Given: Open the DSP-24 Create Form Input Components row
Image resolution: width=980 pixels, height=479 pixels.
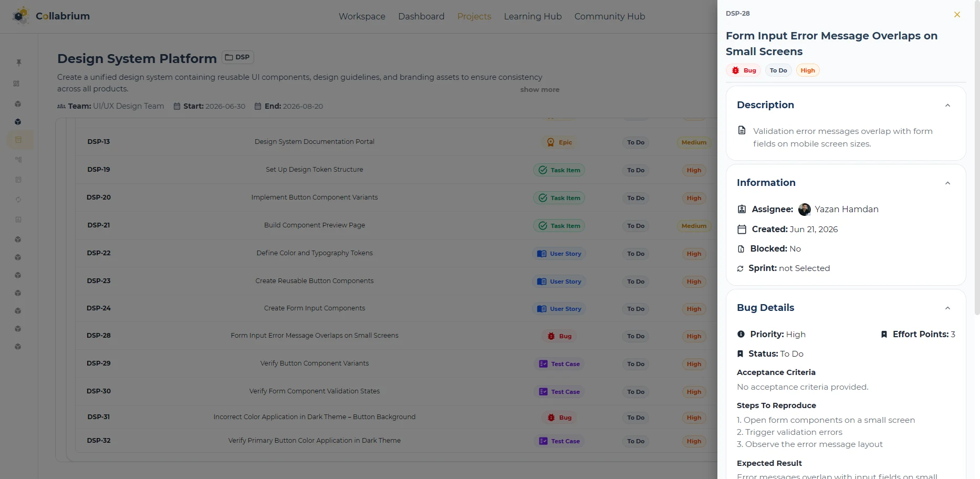Looking at the screenshot, I should [396, 308].
